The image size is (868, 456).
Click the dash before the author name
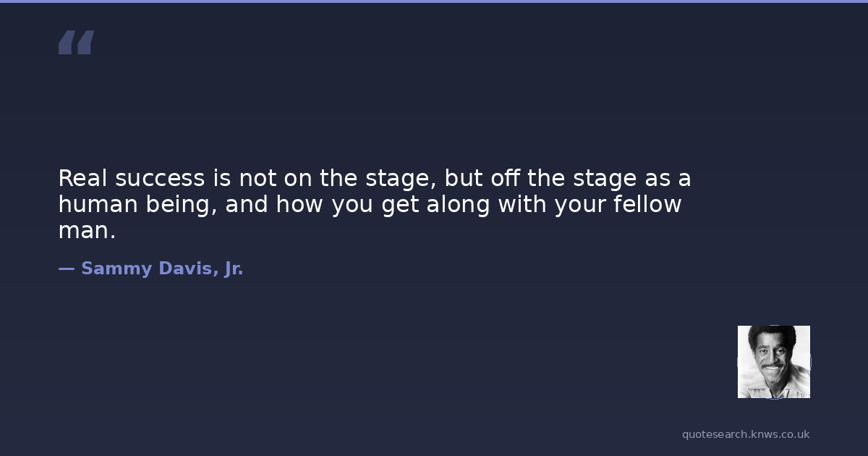pyautogui.click(x=66, y=269)
